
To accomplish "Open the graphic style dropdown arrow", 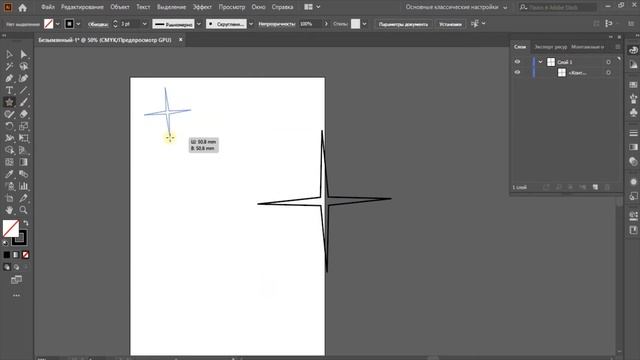I will point(364,24).
